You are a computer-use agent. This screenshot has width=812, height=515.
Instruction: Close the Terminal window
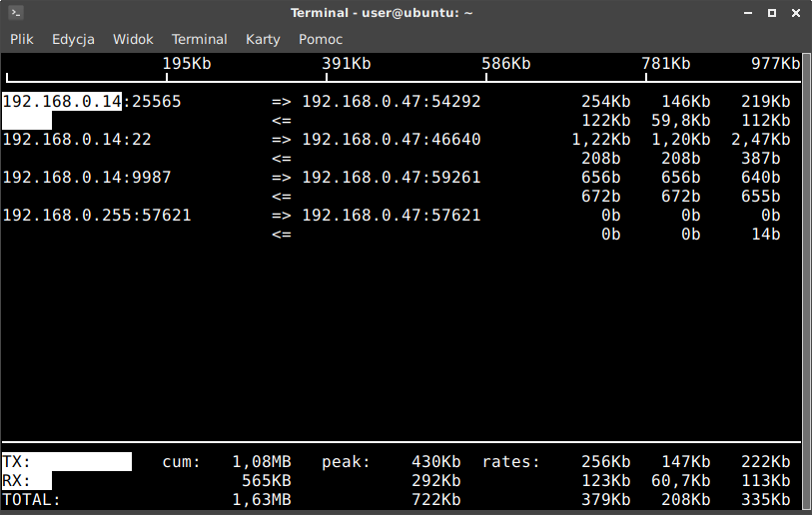[x=795, y=13]
